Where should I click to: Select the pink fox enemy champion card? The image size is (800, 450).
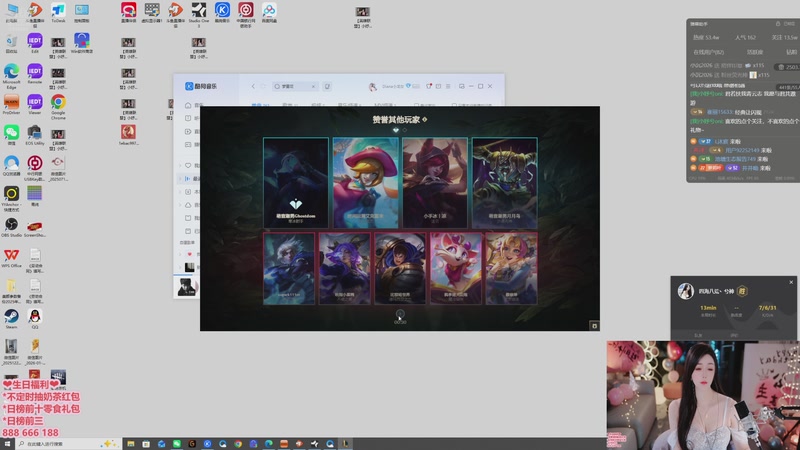point(456,268)
